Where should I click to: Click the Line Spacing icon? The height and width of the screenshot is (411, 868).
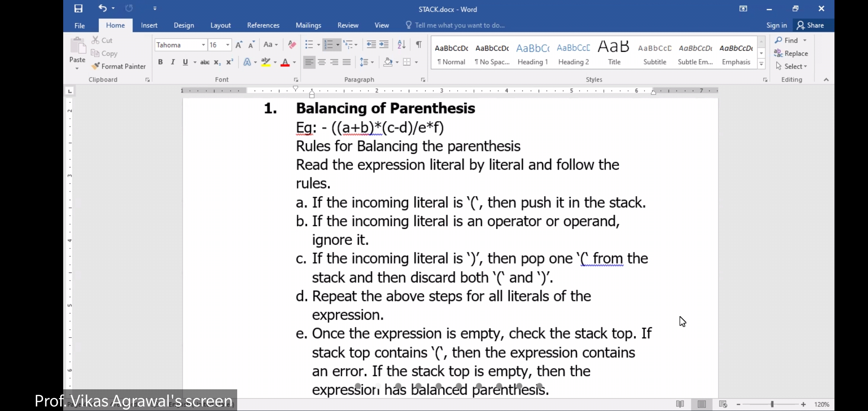(364, 62)
